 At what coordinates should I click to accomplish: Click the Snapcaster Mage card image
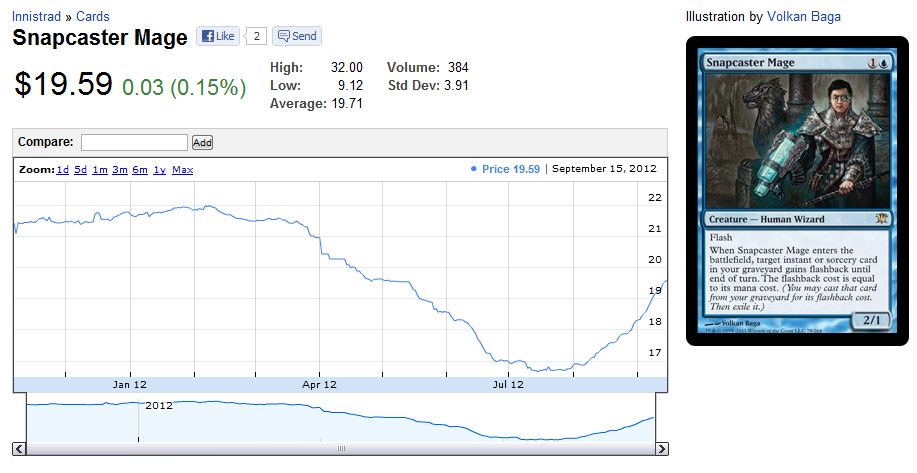tap(796, 191)
